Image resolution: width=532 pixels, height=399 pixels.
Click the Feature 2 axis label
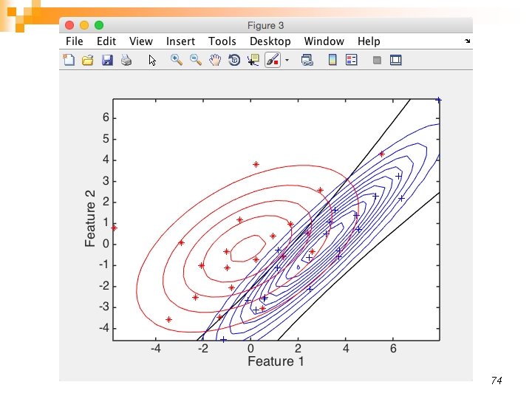coord(90,219)
